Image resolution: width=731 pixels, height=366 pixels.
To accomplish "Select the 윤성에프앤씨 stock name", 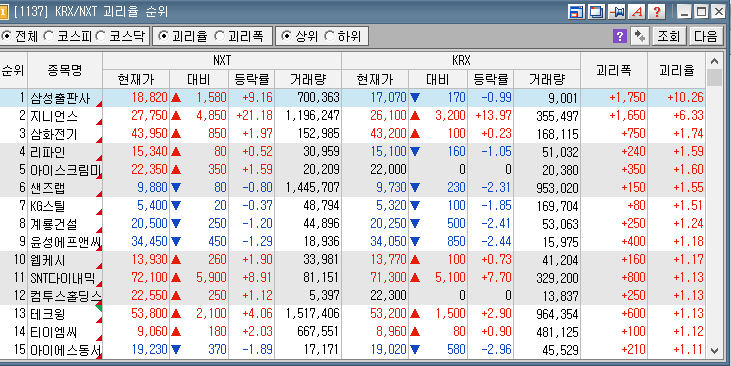I will click(65, 242).
